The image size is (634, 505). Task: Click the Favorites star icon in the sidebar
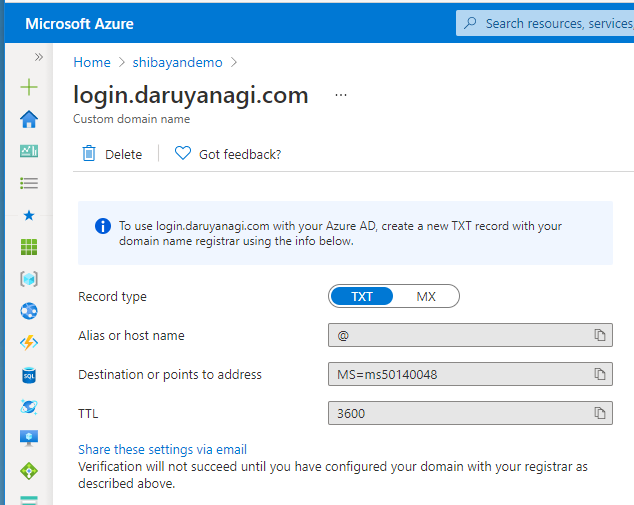[29, 216]
